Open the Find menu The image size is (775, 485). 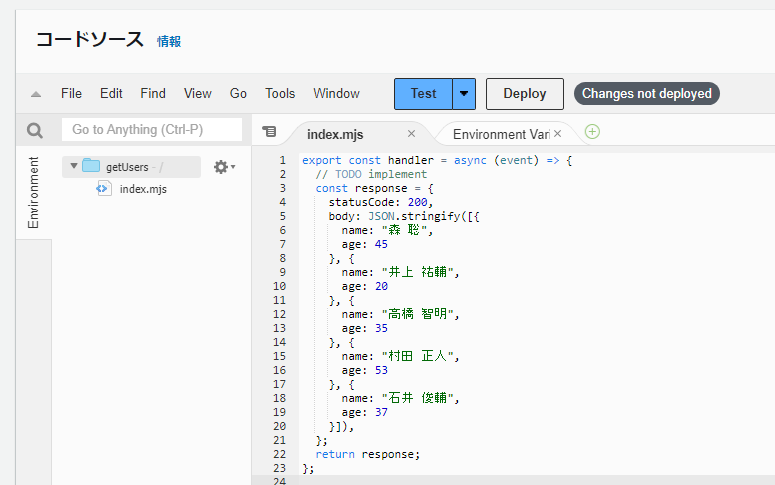[x=153, y=93]
